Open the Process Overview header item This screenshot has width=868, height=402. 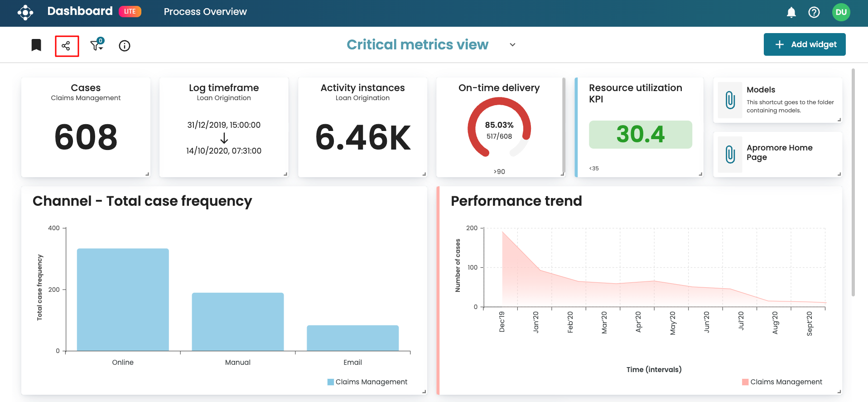click(205, 12)
